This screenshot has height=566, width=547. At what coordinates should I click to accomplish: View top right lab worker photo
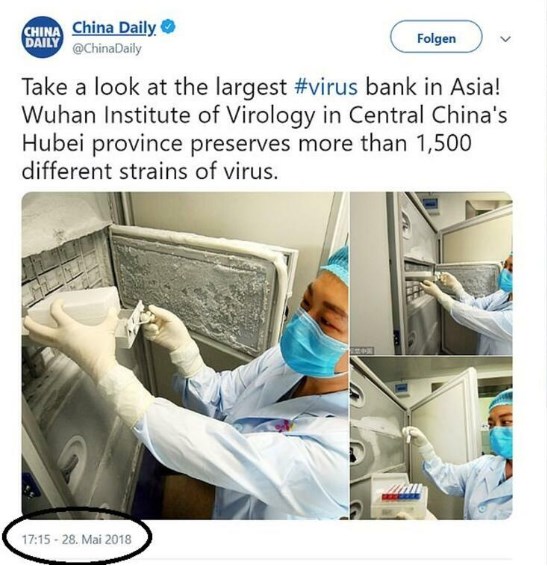click(431, 273)
